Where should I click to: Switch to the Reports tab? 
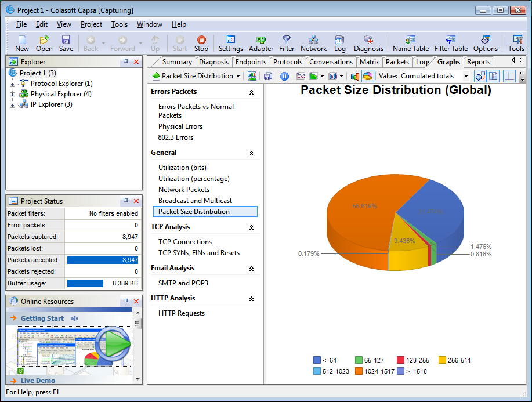[x=479, y=62]
